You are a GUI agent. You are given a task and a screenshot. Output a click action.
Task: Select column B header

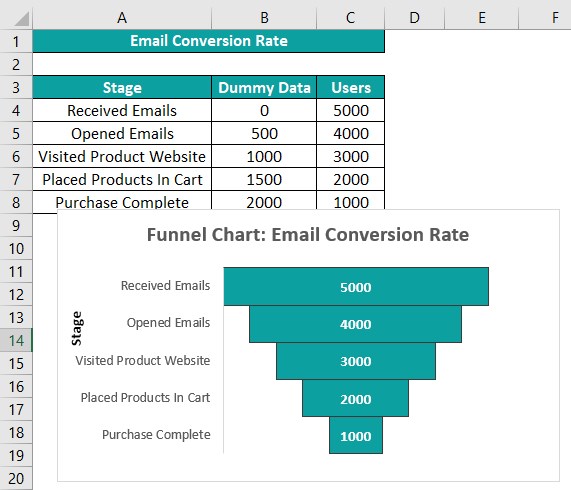click(x=264, y=17)
